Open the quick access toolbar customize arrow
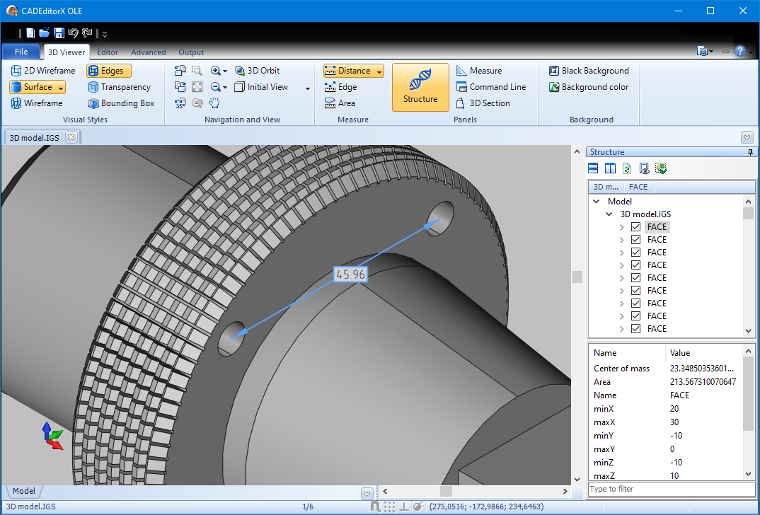 pyautogui.click(x=105, y=34)
